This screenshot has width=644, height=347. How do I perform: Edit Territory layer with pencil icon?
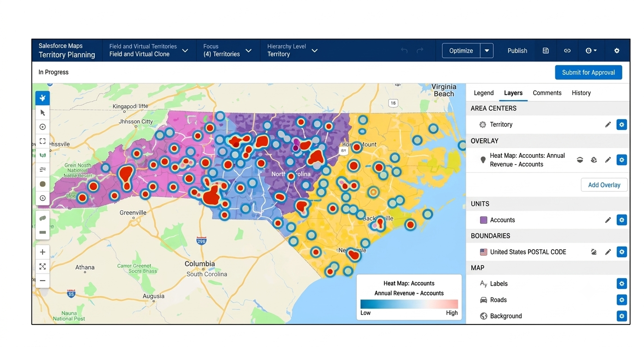pyautogui.click(x=608, y=125)
